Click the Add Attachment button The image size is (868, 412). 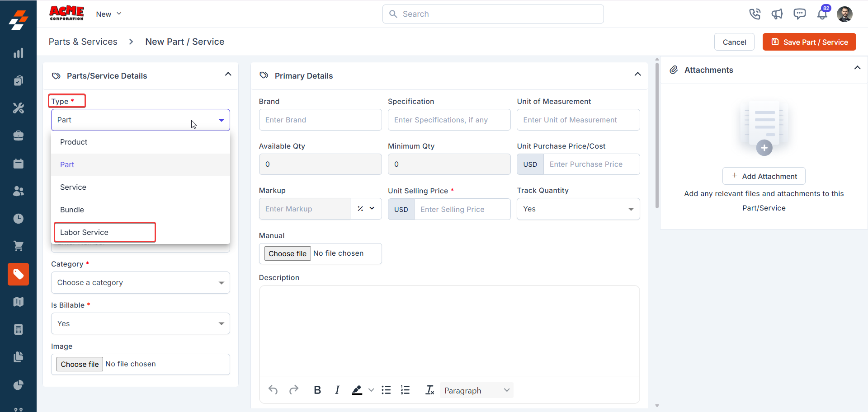click(764, 176)
